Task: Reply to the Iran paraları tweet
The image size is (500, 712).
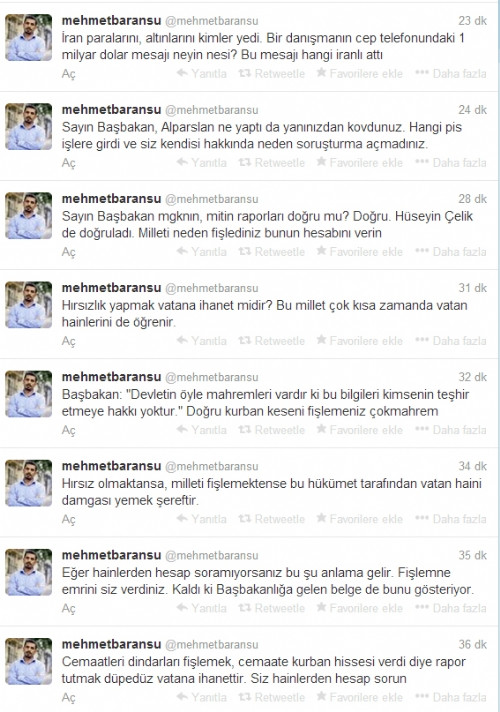Action: pos(202,74)
